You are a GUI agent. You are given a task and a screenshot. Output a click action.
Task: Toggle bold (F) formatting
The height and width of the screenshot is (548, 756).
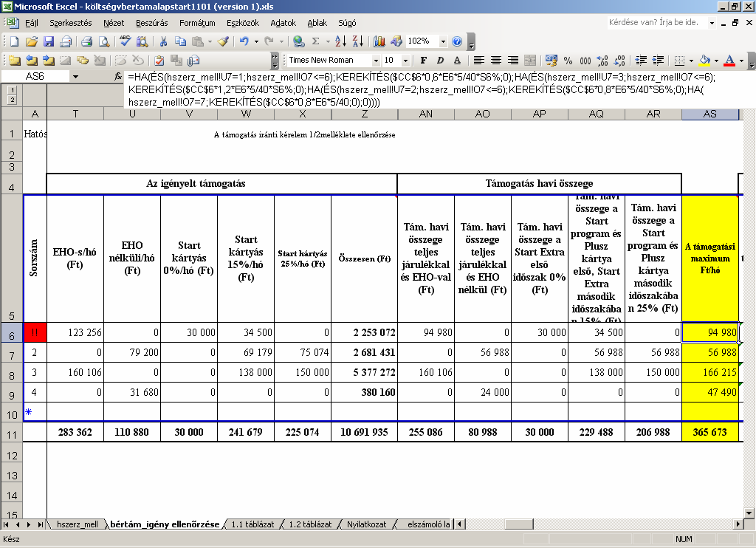point(423,61)
